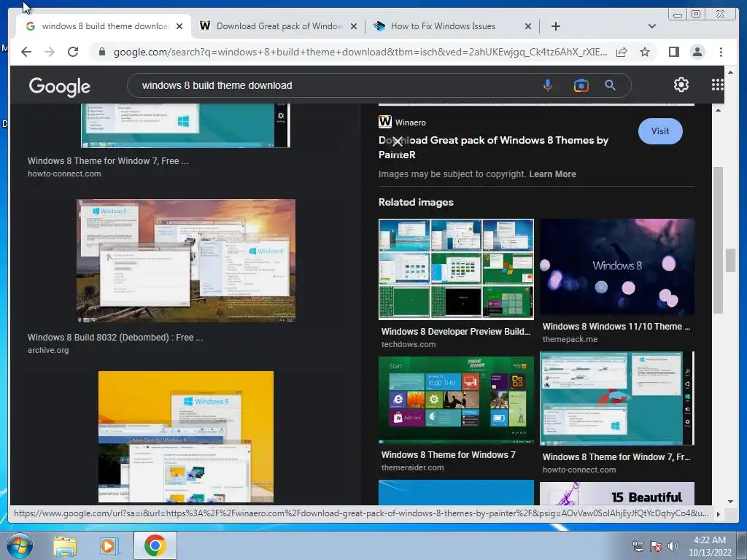Close the image preview panel X

click(398, 141)
